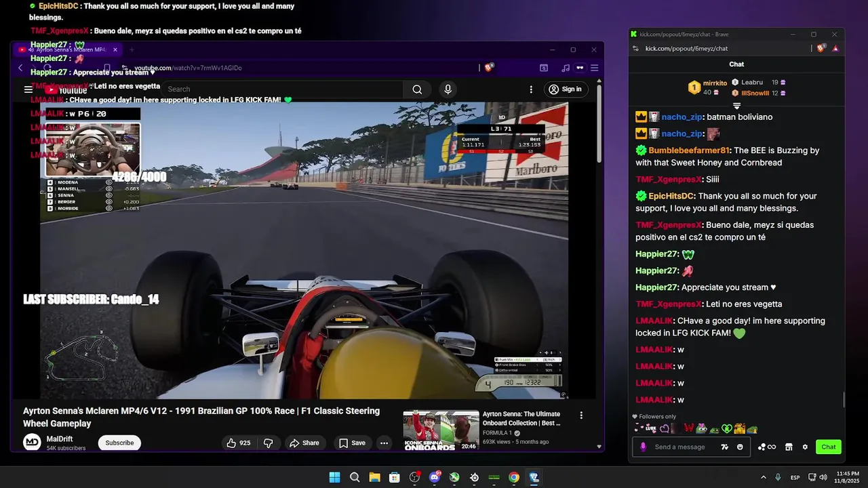Image resolution: width=868 pixels, height=488 pixels.
Task: Open the channel points infinity icon
Action: 767,447
